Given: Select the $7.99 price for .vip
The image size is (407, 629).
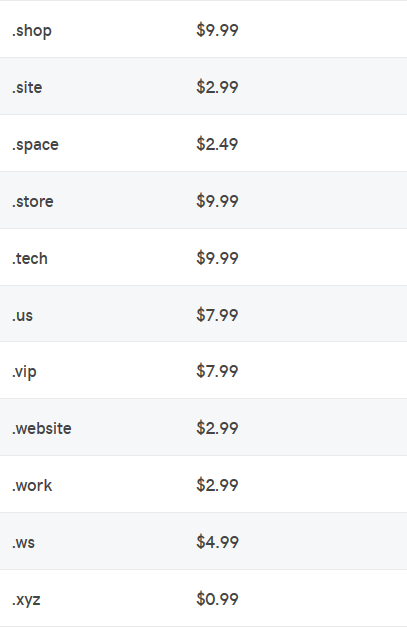Looking at the screenshot, I should tap(217, 371).
